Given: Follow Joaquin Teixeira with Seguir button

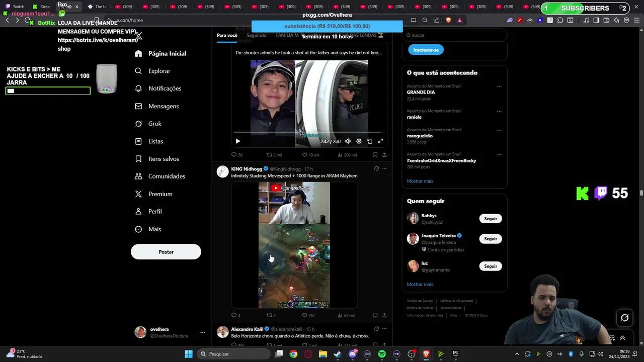Looking at the screenshot, I should point(491,239).
